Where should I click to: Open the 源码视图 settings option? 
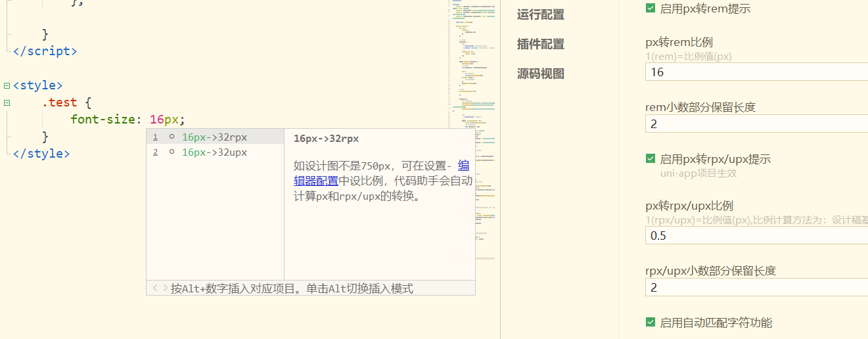pyautogui.click(x=540, y=74)
